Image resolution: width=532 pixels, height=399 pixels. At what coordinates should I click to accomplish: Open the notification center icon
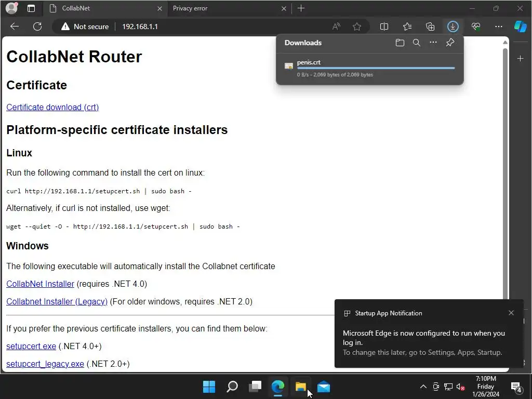[516, 387]
